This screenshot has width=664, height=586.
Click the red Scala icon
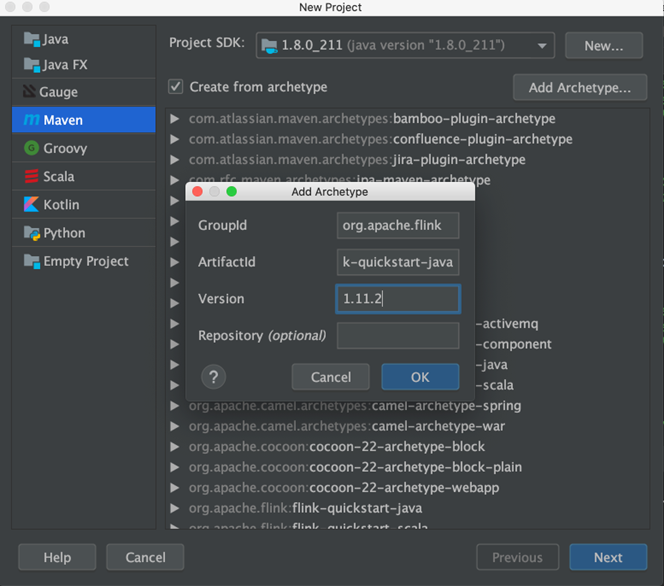coord(31,176)
